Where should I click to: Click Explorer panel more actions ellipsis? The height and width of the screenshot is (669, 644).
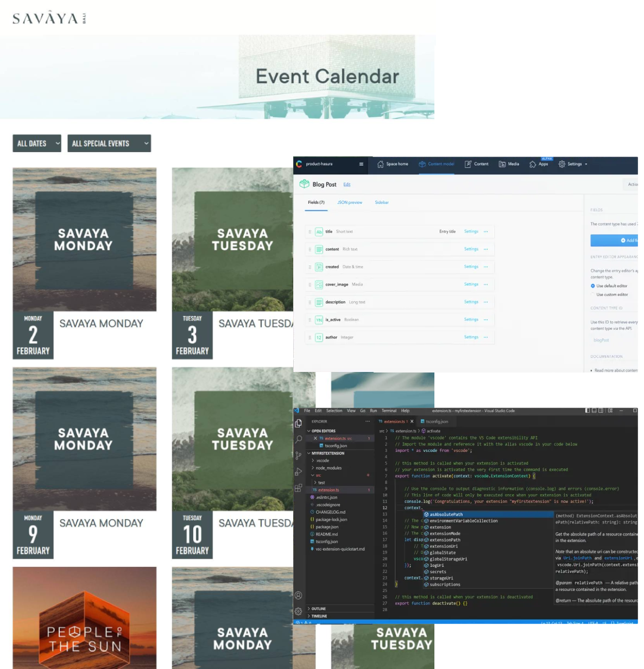[x=368, y=421]
